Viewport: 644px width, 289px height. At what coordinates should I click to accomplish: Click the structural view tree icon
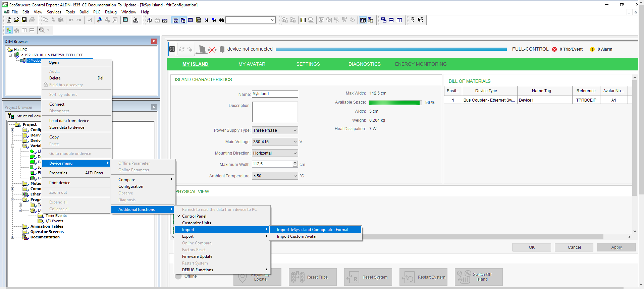(9, 30)
